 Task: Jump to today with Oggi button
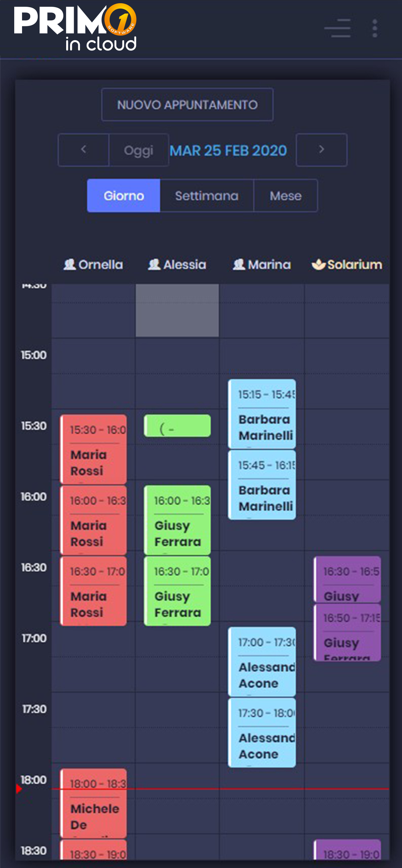139,150
